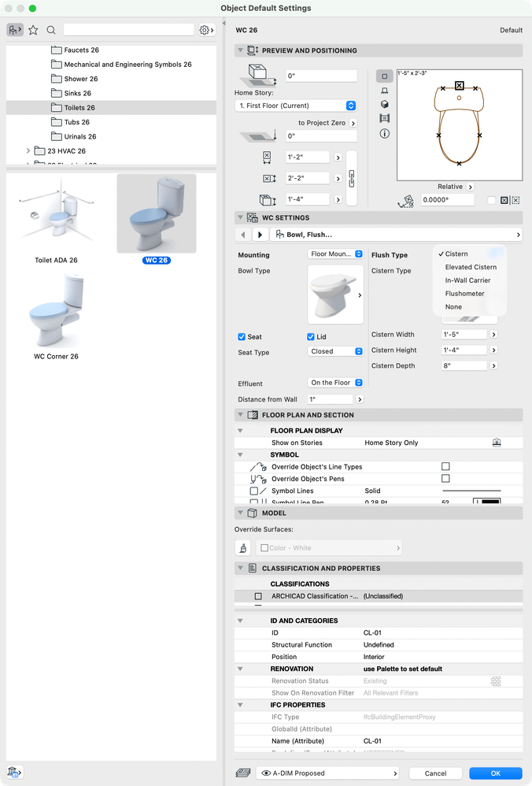The image size is (532, 786).
Task: Open the favorites star icon
Action: click(x=33, y=30)
